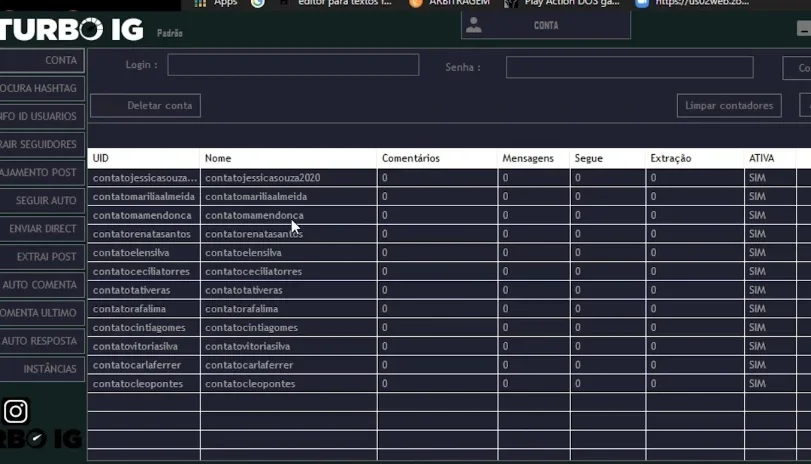This screenshot has width=811, height=464.
Task: Sort by the Mensagens column header
Action: pos(534,158)
